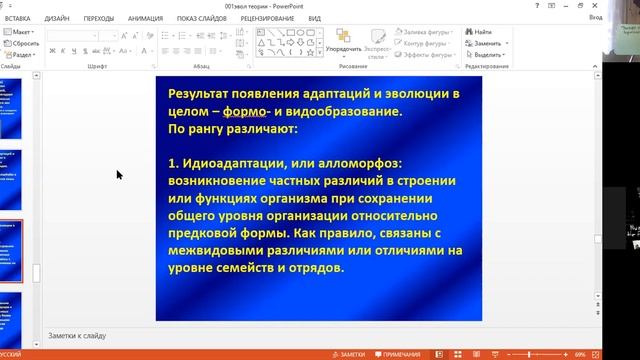Convert to SmartArt icon
Viewport: 640px width, 360px height.
click(241, 55)
